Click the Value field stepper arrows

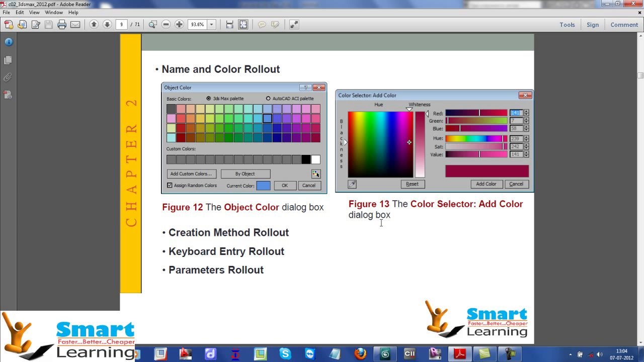coord(526,154)
